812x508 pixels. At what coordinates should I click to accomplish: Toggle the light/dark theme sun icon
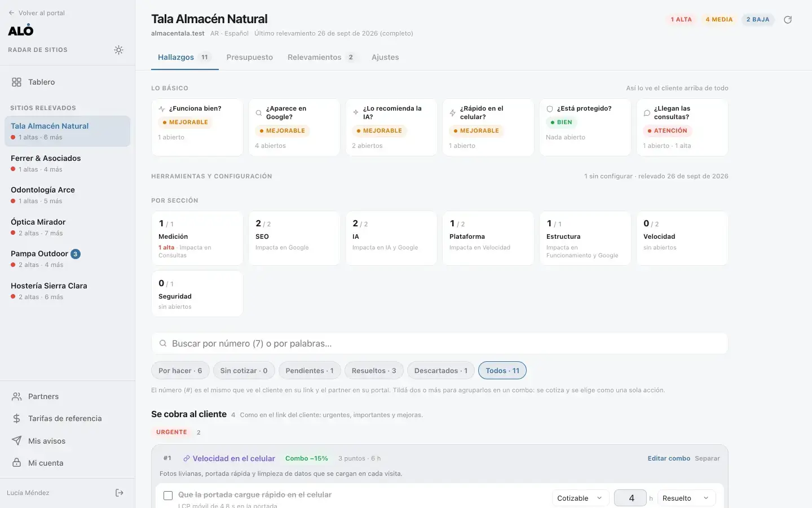pos(118,50)
